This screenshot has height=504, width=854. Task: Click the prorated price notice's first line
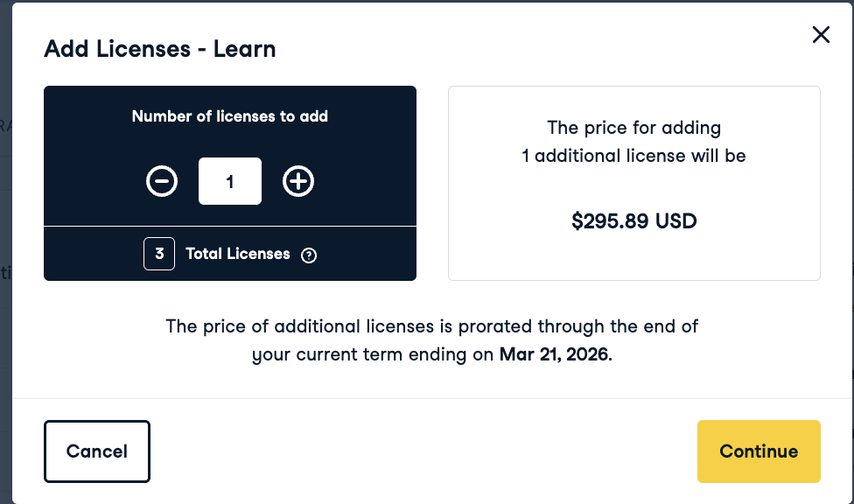click(431, 326)
